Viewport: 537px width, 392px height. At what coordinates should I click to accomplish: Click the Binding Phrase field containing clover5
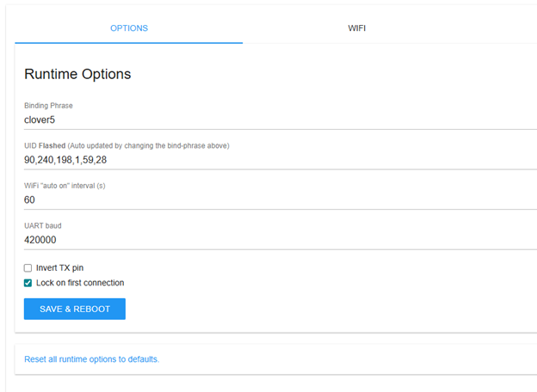[258, 119]
